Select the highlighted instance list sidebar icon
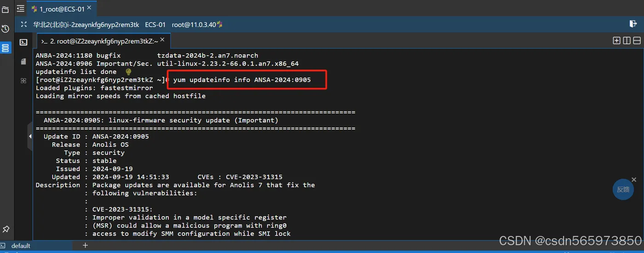The height and width of the screenshot is (253, 644). coord(6,48)
